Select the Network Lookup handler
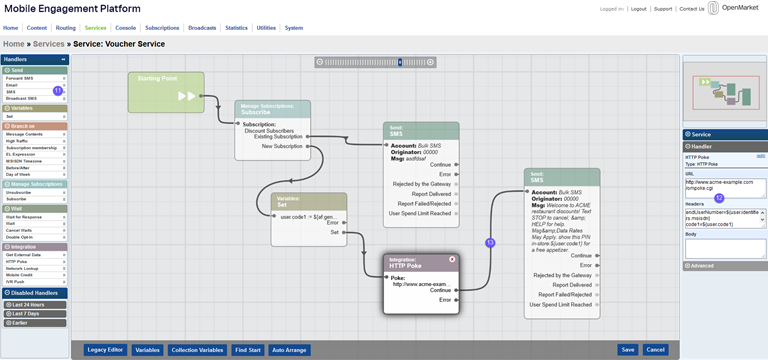The height and width of the screenshot is (360, 768). 35,268
